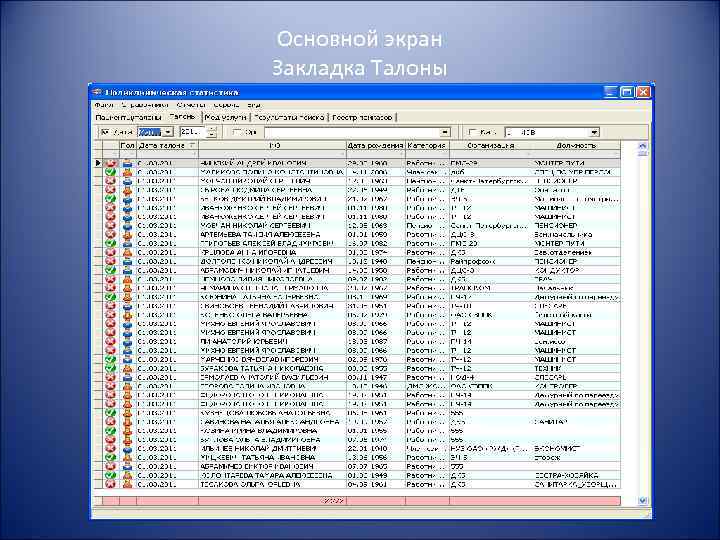Click the Организация column header
This screenshot has width=720, height=540.
pyautogui.click(x=490, y=146)
